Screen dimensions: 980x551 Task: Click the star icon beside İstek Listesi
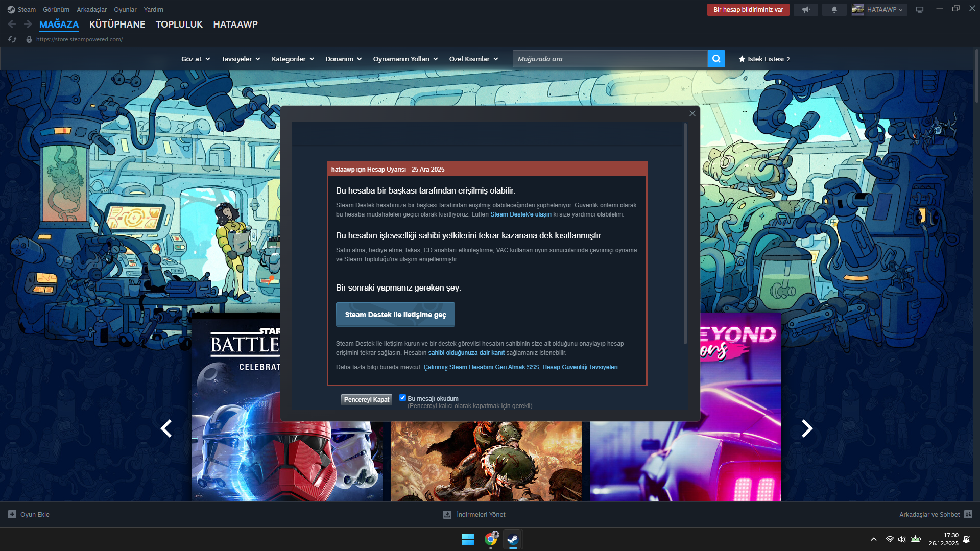click(x=742, y=59)
